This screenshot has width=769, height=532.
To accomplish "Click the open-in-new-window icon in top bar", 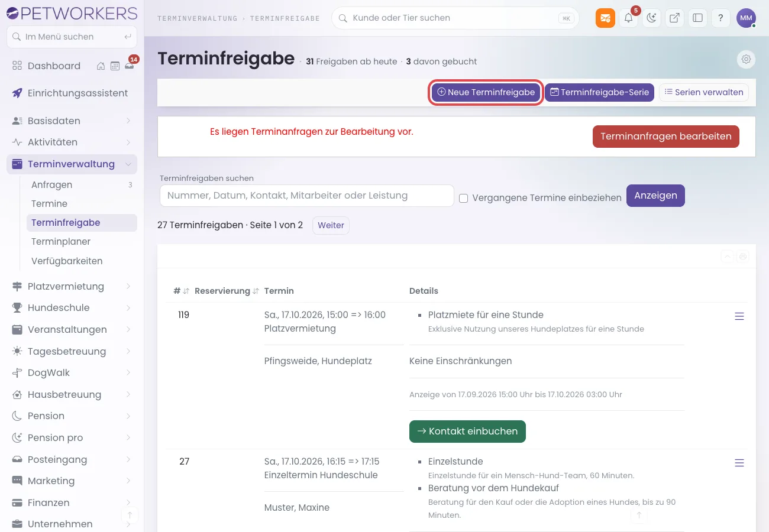I will (674, 18).
